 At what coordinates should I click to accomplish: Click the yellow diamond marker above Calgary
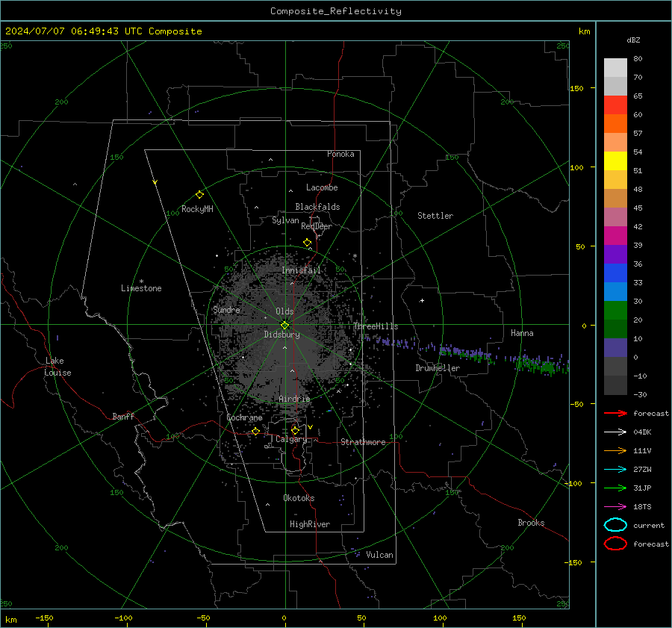295,430
